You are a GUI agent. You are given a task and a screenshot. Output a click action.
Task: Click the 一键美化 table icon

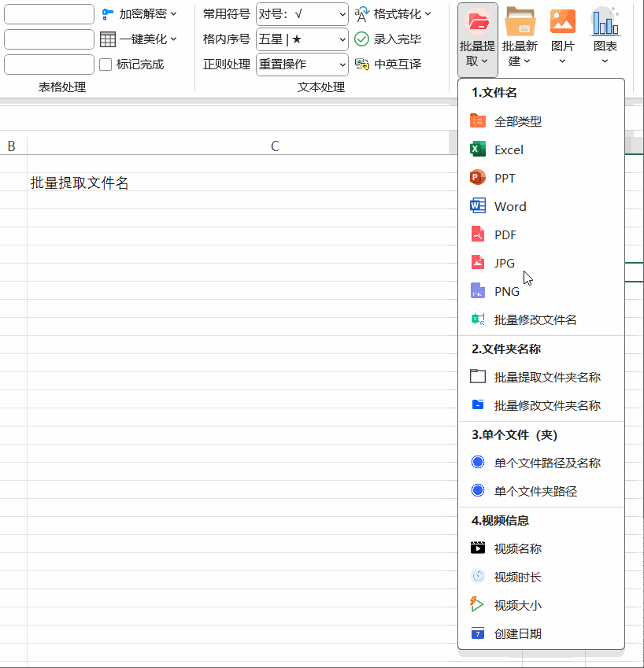[107, 39]
